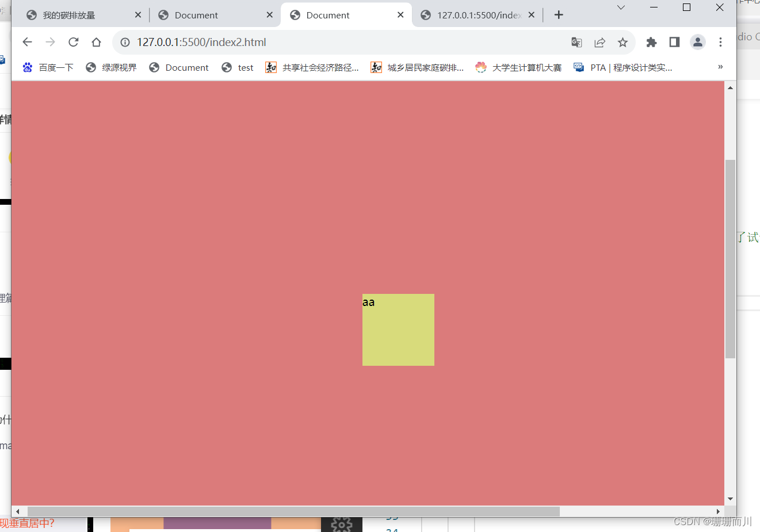
Task: Open the Document bookmark
Action: tap(179, 67)
